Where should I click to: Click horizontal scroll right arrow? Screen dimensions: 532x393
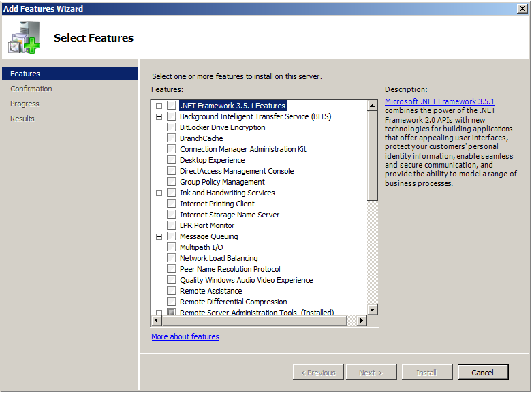pos(362,320)
